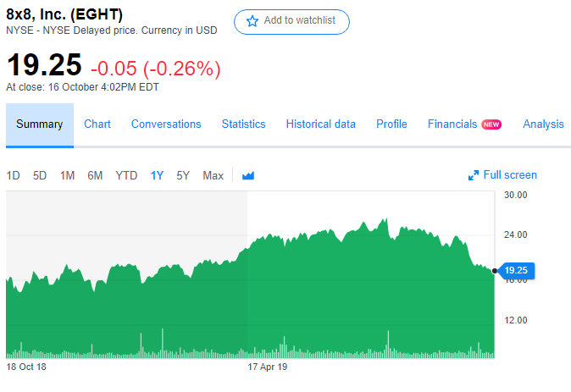Click the 24.00 y-axis label
This screenshot has width=571, height=392.
pyautogui.click(x=516, y=235)
